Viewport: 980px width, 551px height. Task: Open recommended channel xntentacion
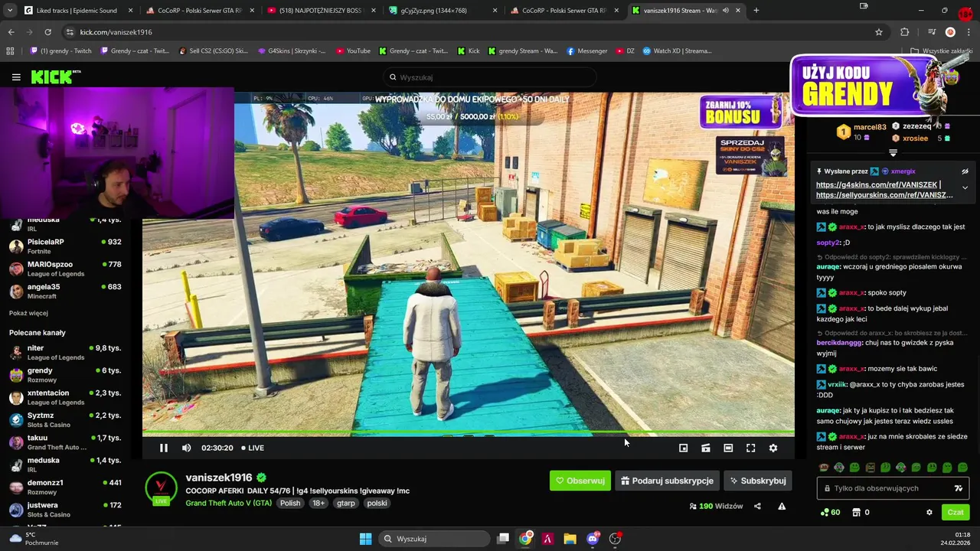(65, 397)
